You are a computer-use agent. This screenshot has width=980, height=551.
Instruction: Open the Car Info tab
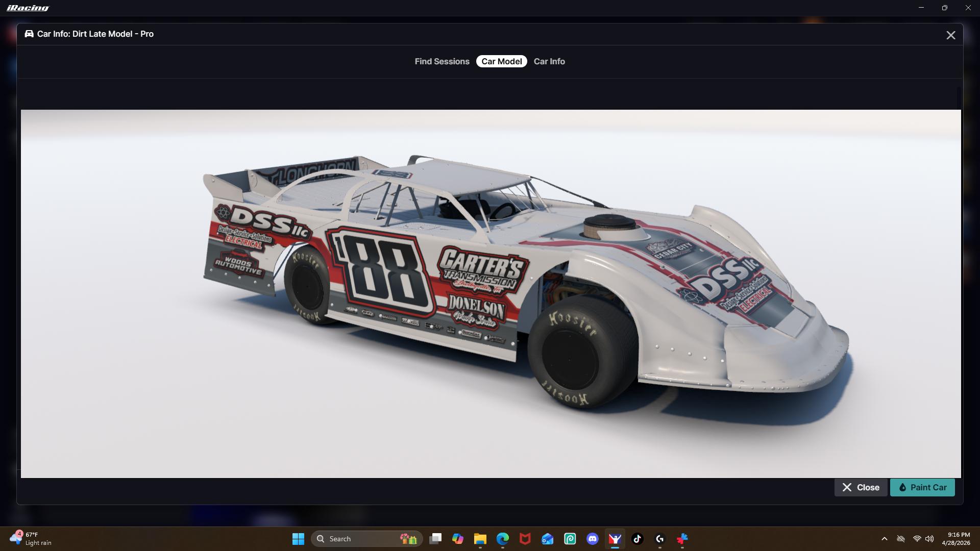pyautogui.click(x=549, y=61)
